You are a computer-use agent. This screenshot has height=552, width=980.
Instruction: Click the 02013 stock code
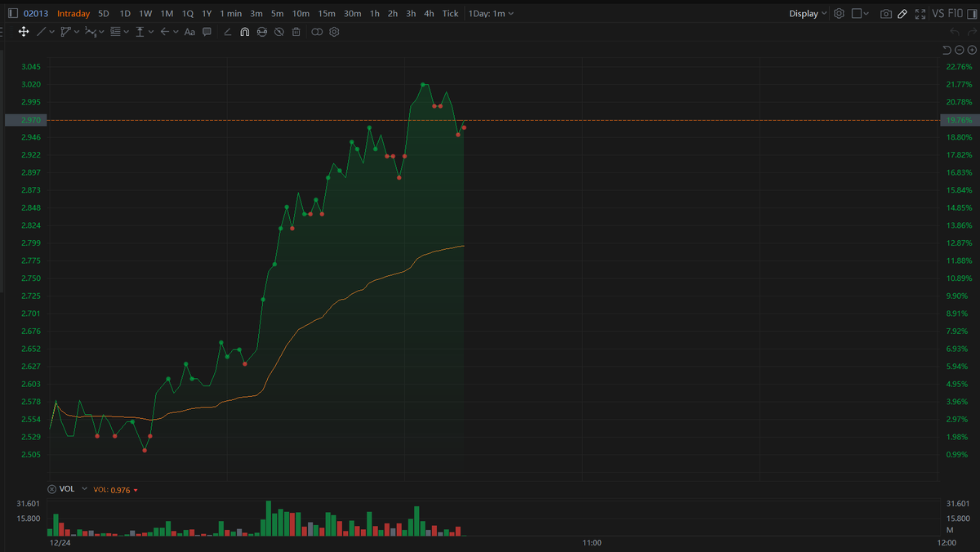tap(35, 13)
